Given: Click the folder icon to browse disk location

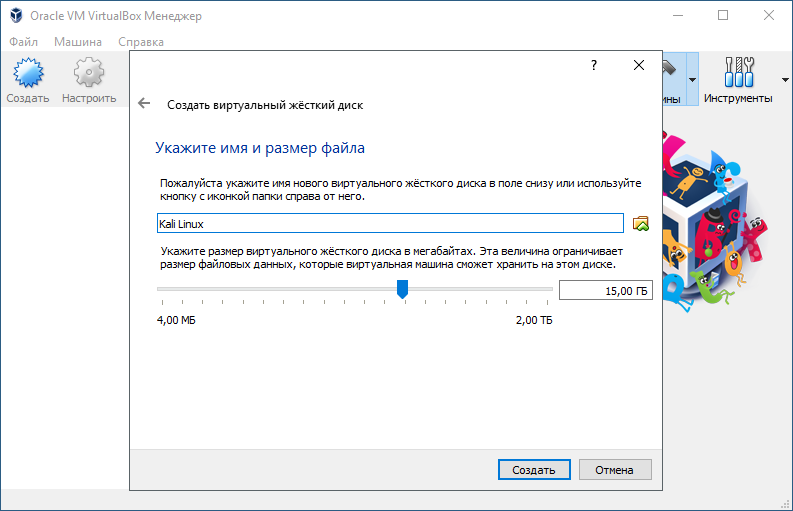Looking at the screenshot, I should pos(641,224).
